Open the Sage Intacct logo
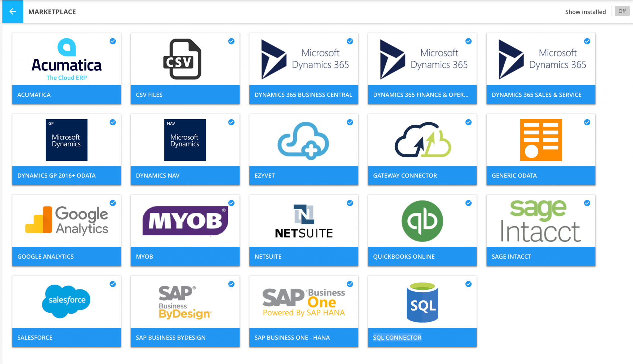The width and height of the screenshot is (633, 364). (541, 220)
